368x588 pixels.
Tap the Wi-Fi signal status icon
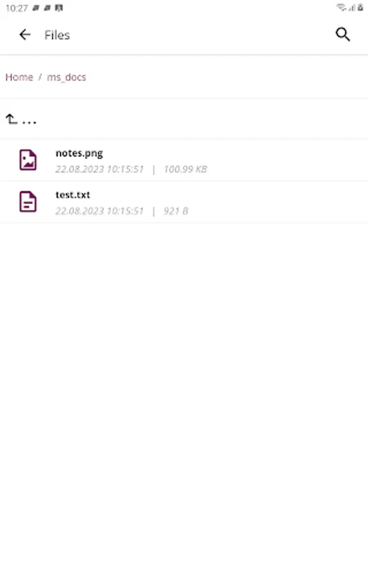pyautogui.click(x=341, y=7)
